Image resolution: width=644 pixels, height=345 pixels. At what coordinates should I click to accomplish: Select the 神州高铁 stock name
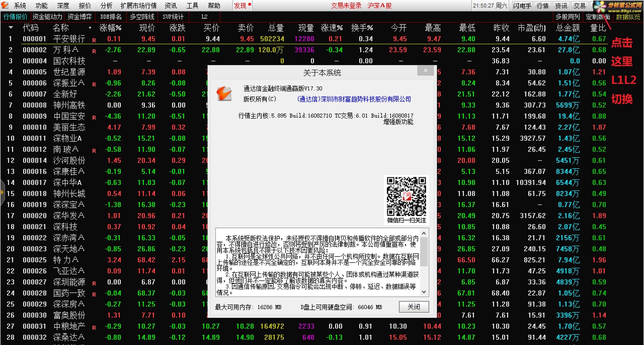click(x=69, y=105)
